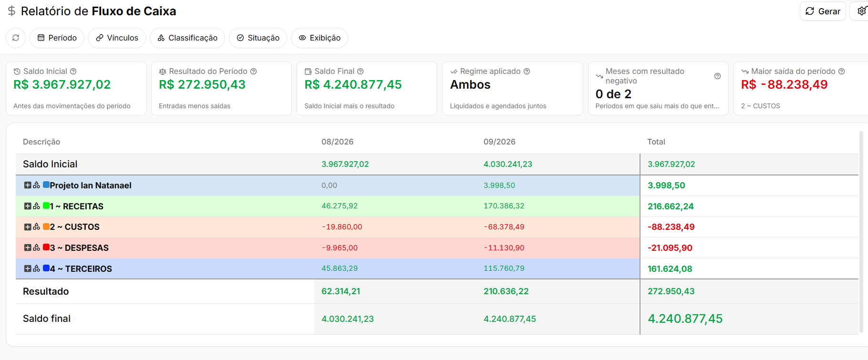The width and height of the screenshot is (868, 360).
Task: Click help icon beside Maior saída do período
Action: point(842,71)
